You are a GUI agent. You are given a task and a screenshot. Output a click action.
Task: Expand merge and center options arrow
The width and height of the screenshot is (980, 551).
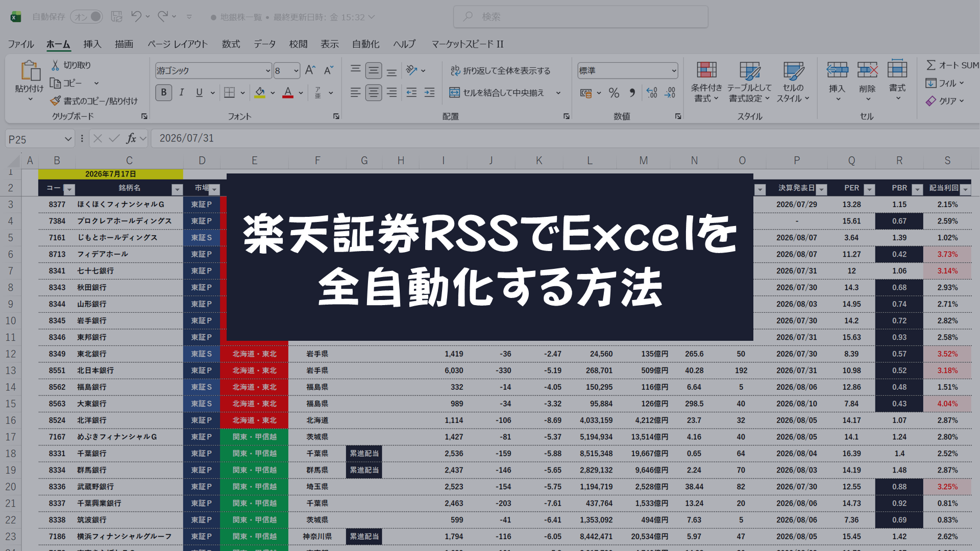(x=558, y=93)
